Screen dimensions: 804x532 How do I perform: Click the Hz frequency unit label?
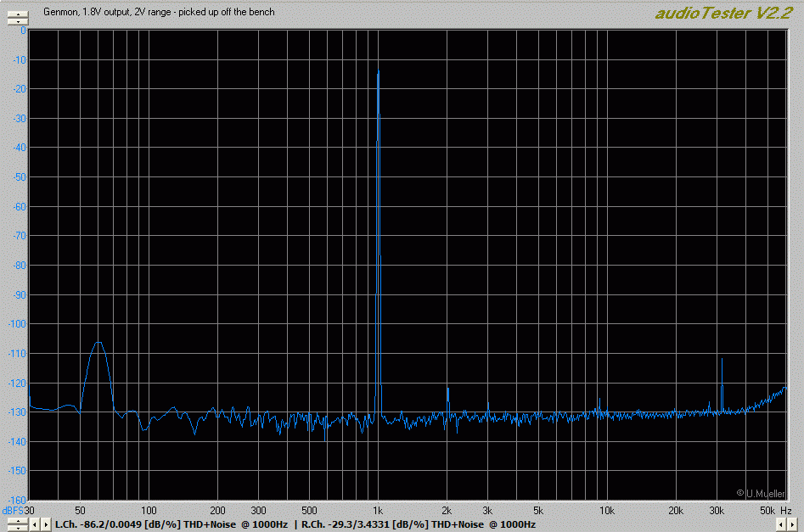[786, 510]
